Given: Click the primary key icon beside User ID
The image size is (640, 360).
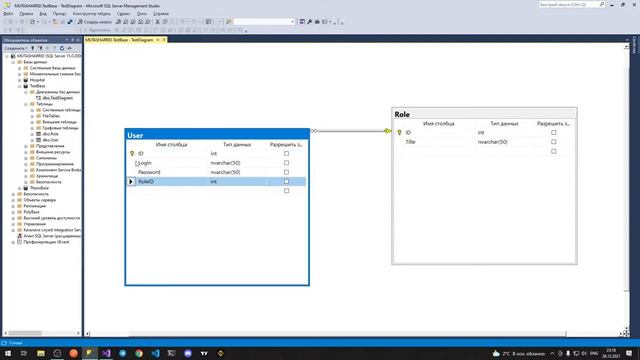Looking at the screenshot, I should [132, 153].
